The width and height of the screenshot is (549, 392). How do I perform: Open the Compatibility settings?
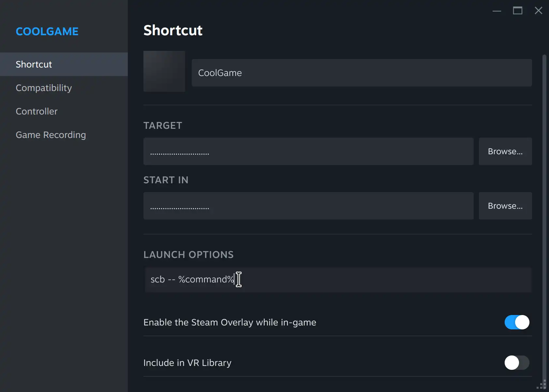44,88
